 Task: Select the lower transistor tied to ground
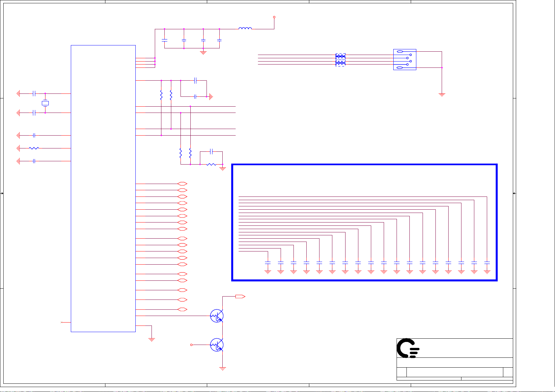tap(217, 345)
